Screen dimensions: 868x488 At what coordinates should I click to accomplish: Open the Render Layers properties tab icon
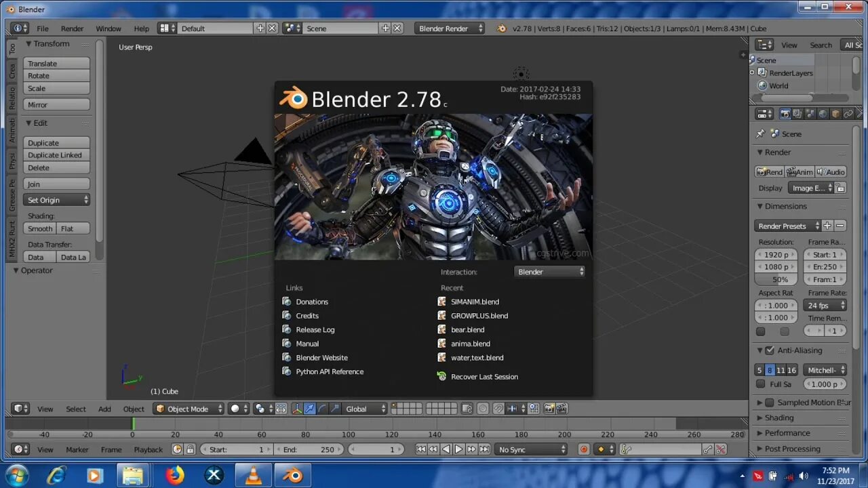pyautogui.click(x=797, y=114)
